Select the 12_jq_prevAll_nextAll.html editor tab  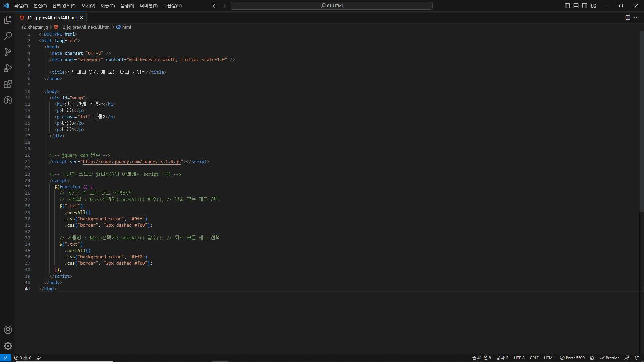pyautogui.click(x=52, y=18)
